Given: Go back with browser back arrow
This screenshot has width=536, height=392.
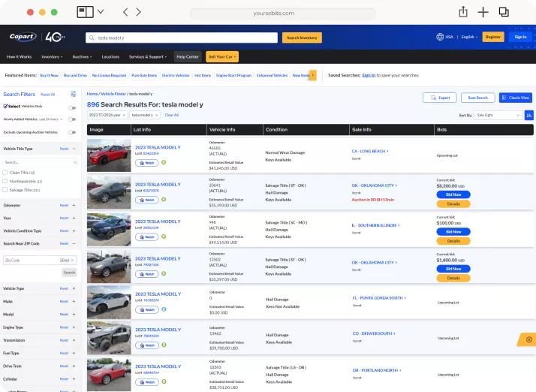Looking at the screenshot, I should [125, 12].
